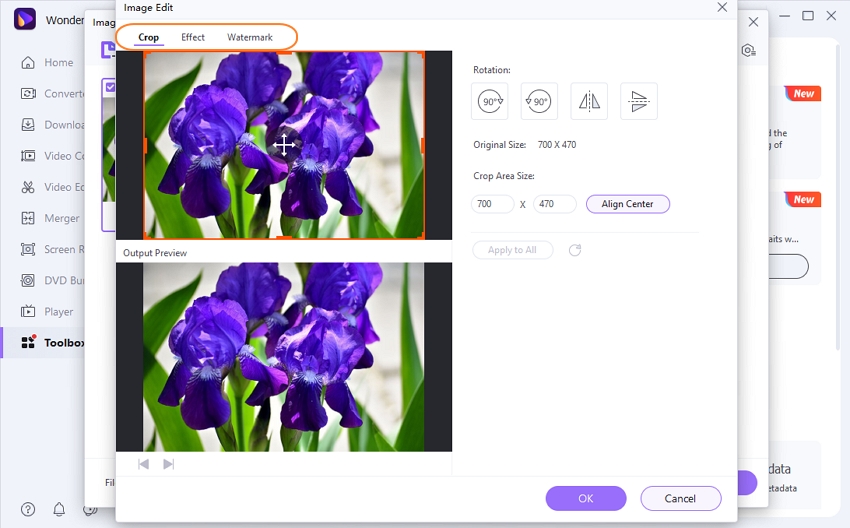This screenshot has height=528, width=850.
Task: Maximize the main Wondershare window
Action: [808, 16]
